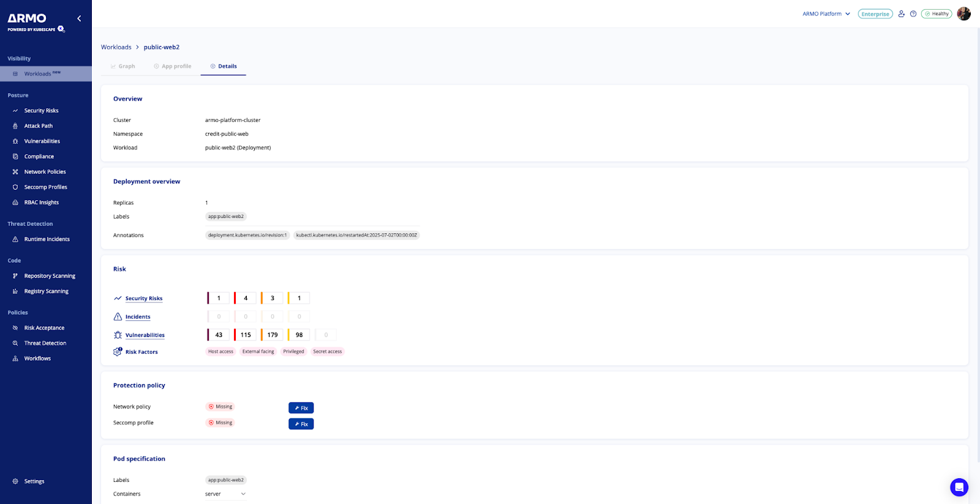Click the Risk Factors gear icon
The height and width of the screenshot is (504, 980).
click(x=118, y=352)
